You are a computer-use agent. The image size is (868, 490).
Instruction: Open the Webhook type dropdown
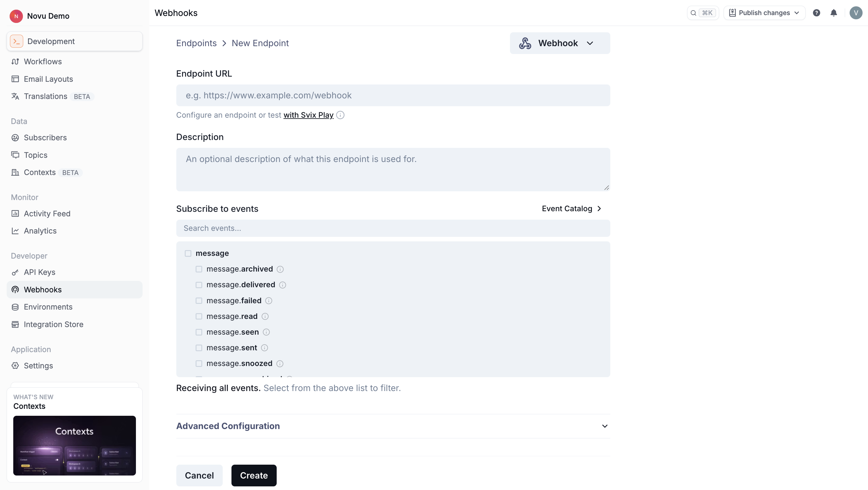(560, 43)
